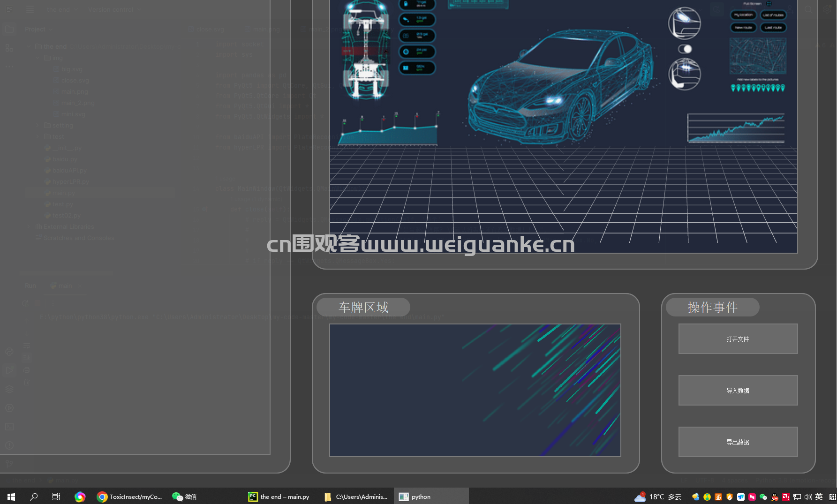
Task: Select big.svg in project tree
Action: coord(68,69)
